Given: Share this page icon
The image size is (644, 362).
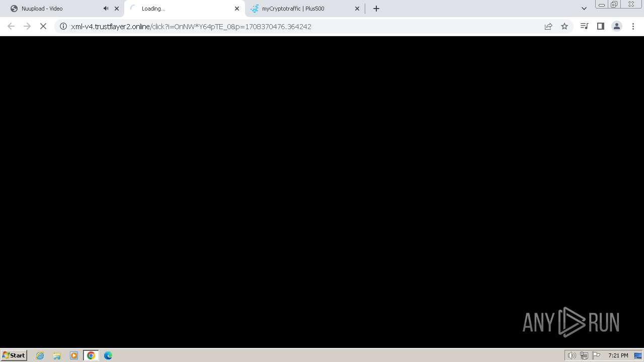Looking at the screenshot, I should pos(548,26).
